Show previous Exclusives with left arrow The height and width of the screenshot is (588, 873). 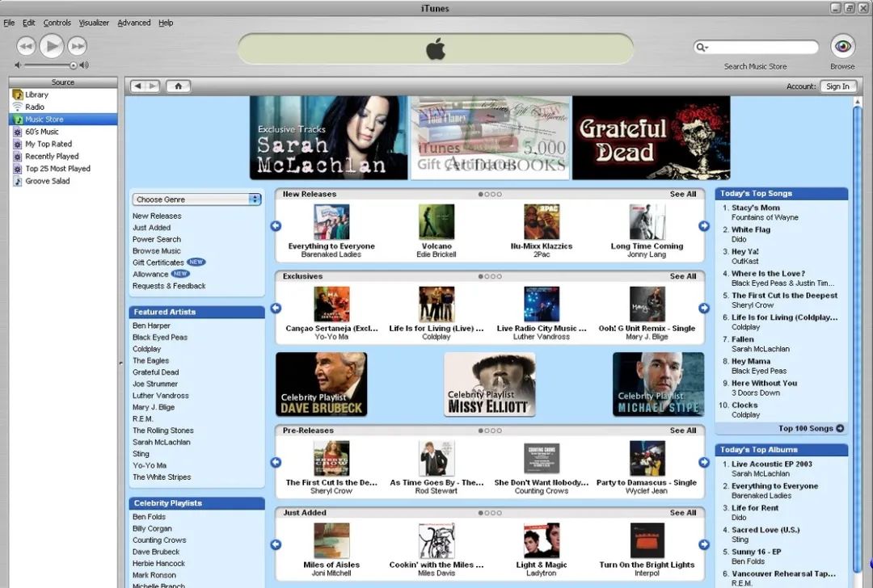(x=276, y=309)
